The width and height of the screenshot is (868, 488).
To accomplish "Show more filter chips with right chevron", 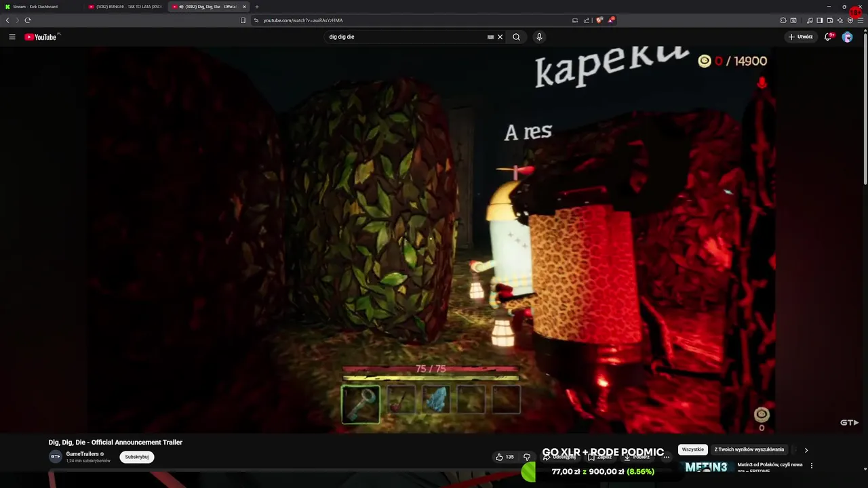I will pyautogui.click(x=806, y=450).
